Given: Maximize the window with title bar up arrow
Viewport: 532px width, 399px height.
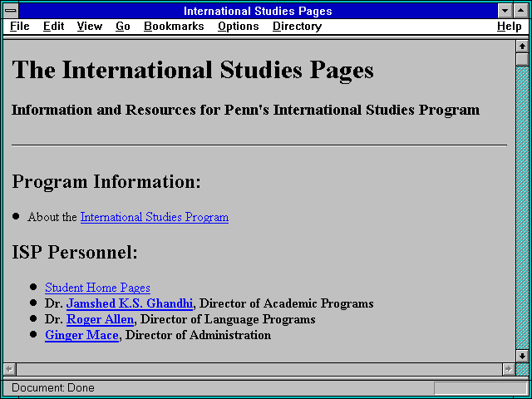Looking at the screenshot, I should 521,11.
